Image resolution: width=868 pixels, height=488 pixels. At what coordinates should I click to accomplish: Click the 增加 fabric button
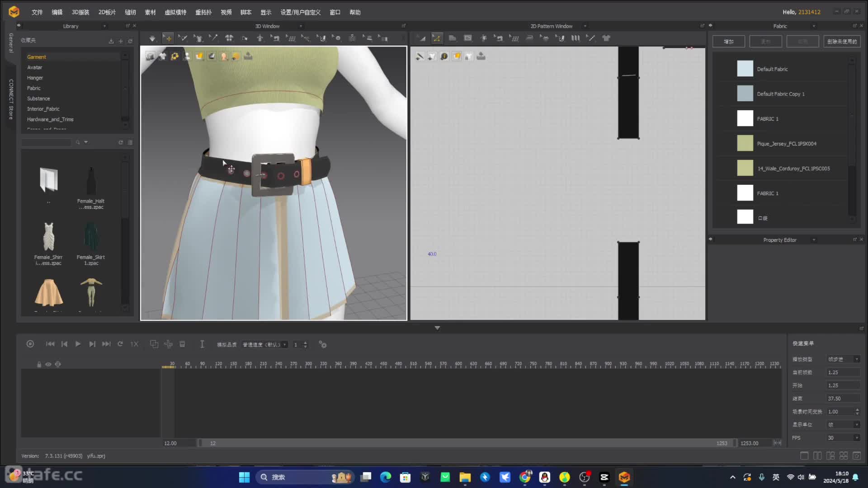[729, 42]
